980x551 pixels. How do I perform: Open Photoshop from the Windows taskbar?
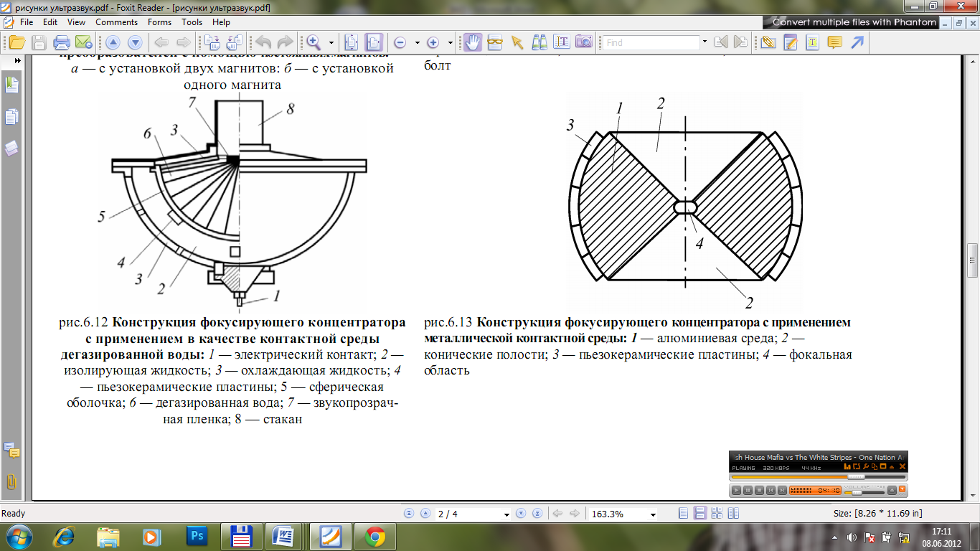(x=196, y=536)
